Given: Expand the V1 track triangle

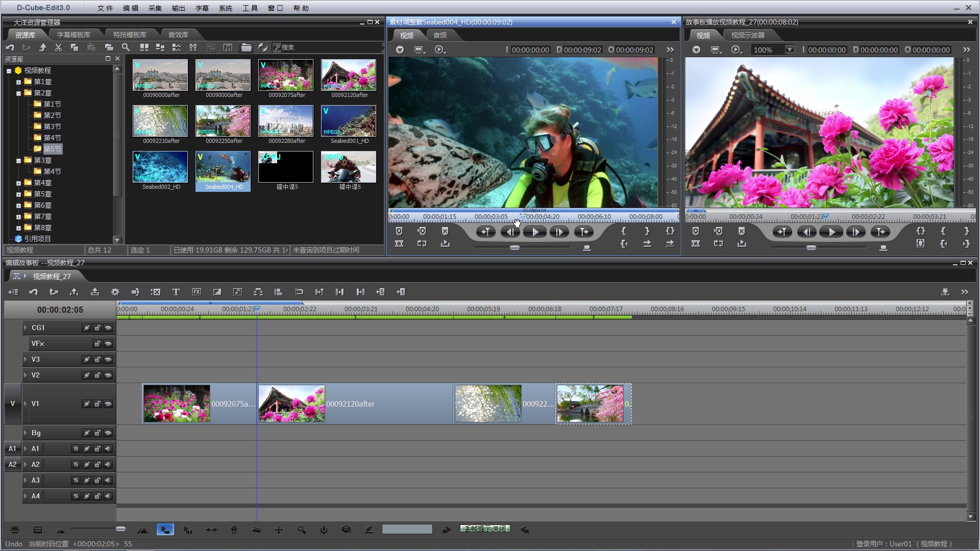Looking at the screenshot, I should pyautogui.click(x=26, y=404).
